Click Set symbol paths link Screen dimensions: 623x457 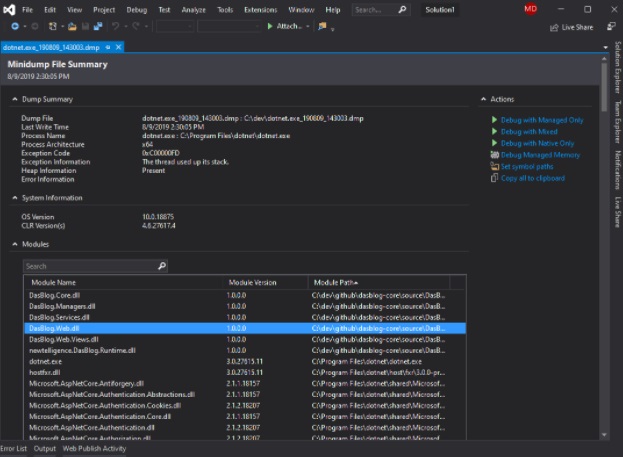527,166
